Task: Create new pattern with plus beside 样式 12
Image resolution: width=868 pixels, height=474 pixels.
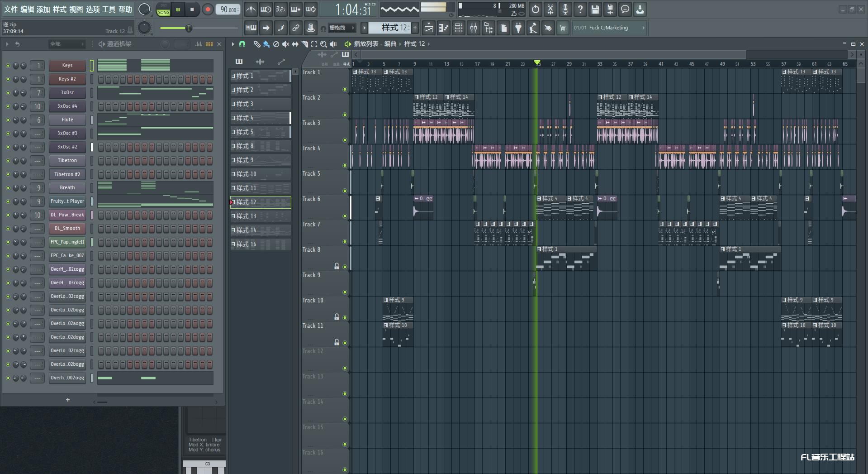Action: (415, 28)
